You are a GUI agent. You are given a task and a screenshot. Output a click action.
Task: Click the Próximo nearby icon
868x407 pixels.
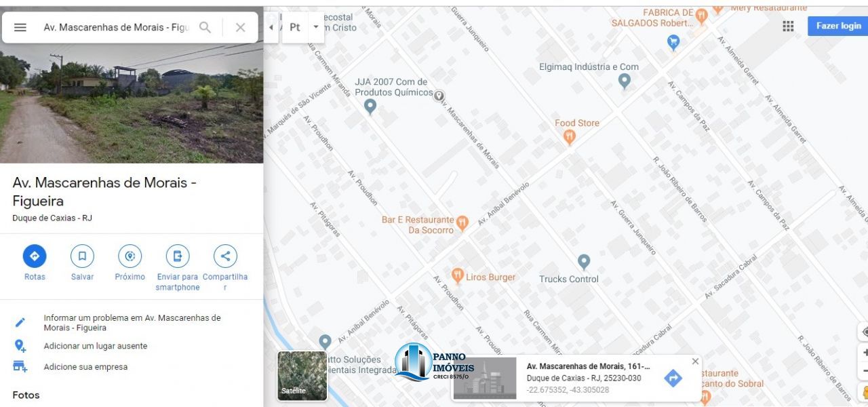click(x=130, y=256)
